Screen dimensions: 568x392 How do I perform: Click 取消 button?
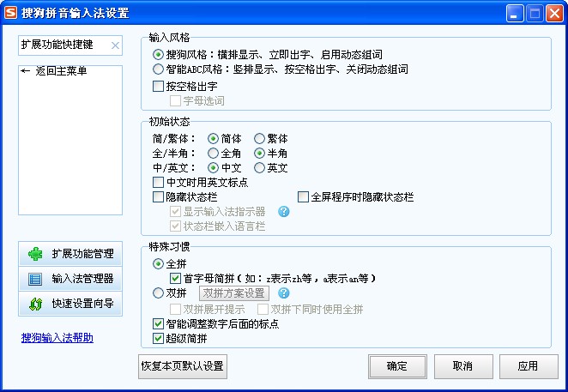coord(463,366)
